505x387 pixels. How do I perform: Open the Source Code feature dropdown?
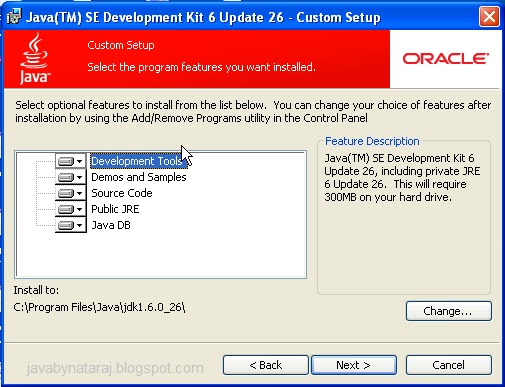pos(70,193)
